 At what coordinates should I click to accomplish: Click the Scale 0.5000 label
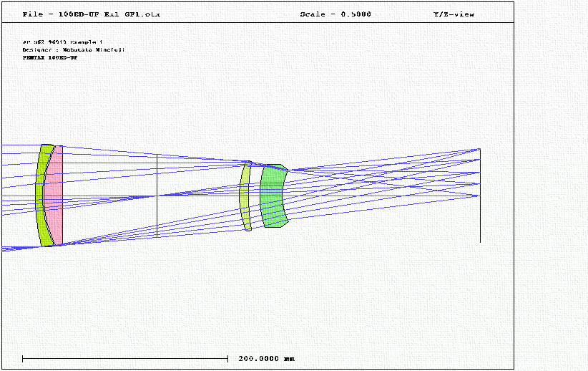[x=335, y=14]
